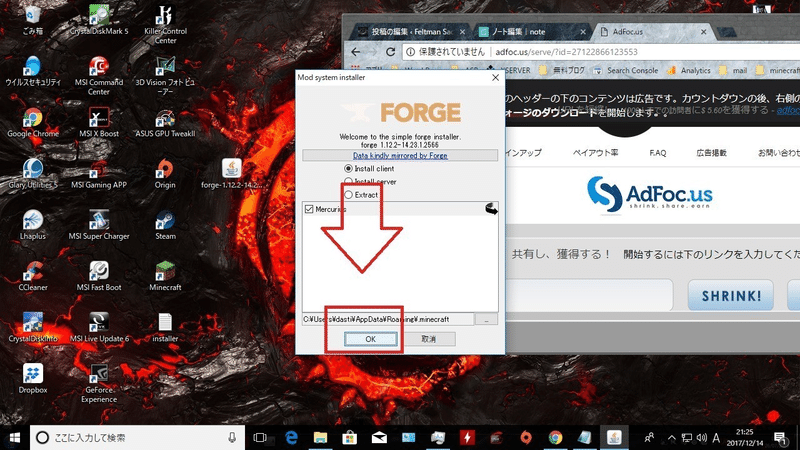The width and height of the screenshot is (800, 450).
Task: Click the .minecraft install path field
Action: coord(388,319)
